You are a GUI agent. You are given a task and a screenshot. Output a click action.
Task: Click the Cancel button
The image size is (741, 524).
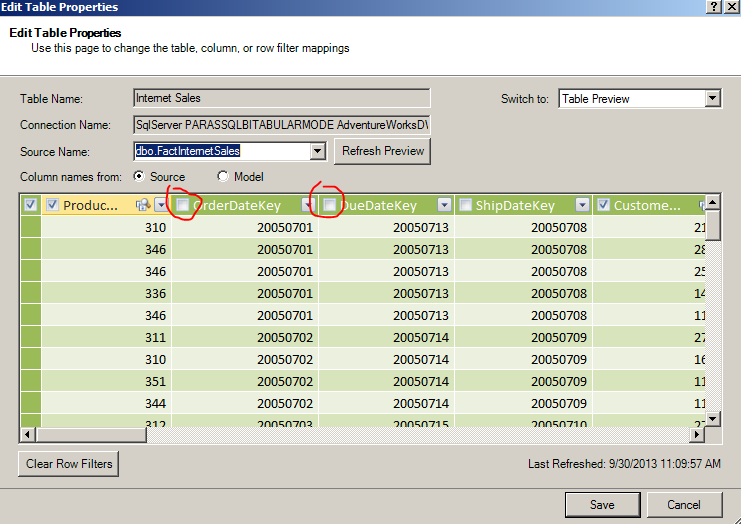pyautogui.click(x=684, y=505)
